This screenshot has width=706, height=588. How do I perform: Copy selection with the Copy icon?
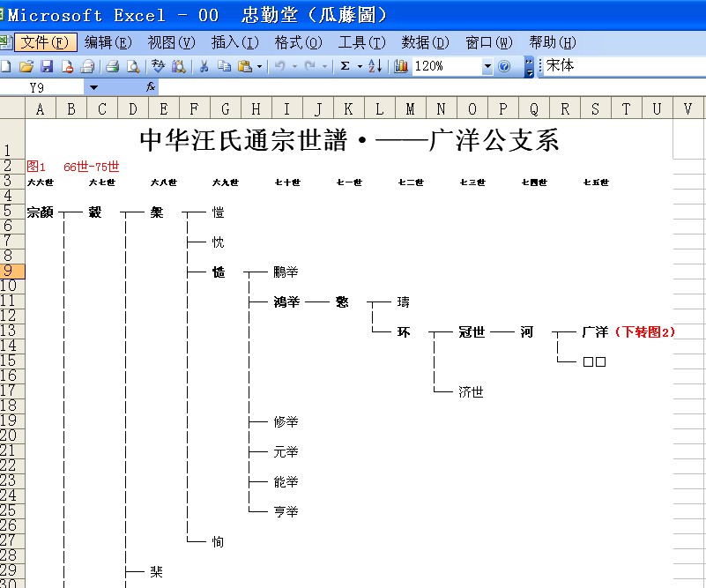click(223, 65)
